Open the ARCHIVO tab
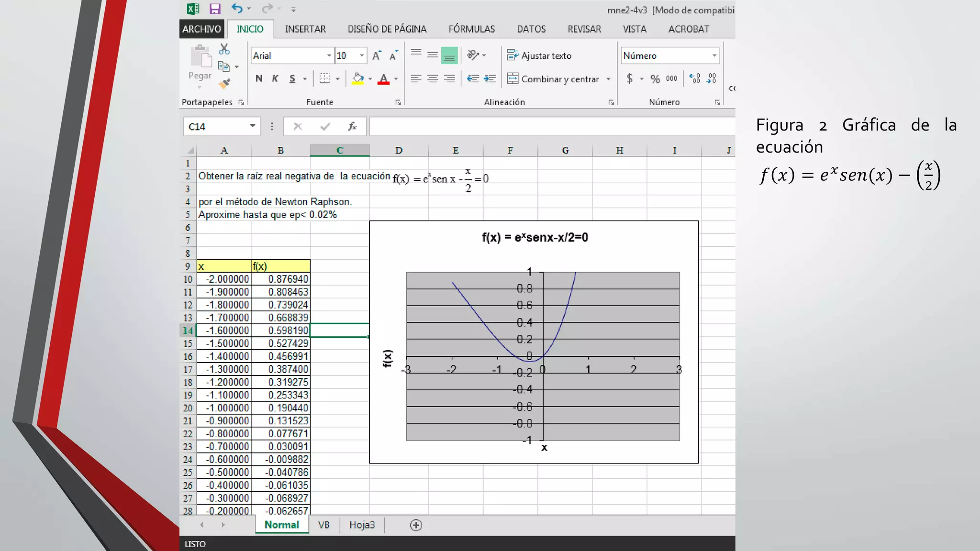The image size is (980, 551). coord(201,29)
